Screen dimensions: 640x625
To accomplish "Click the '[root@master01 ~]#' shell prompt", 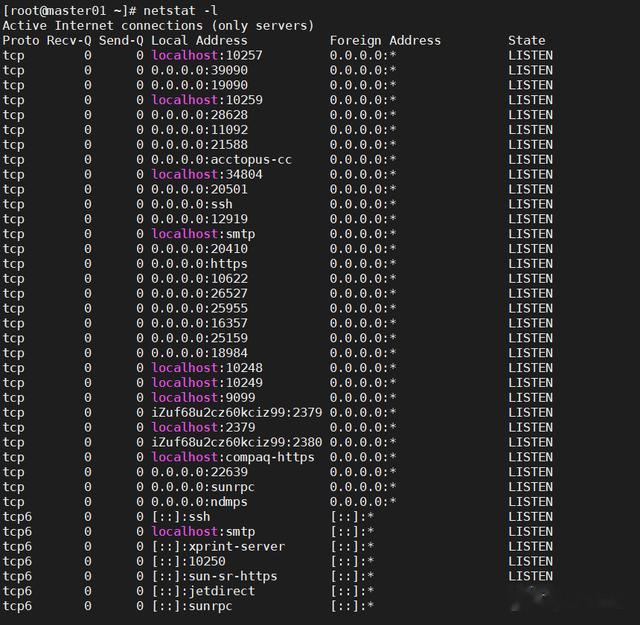I will click(x=69, y=11).
